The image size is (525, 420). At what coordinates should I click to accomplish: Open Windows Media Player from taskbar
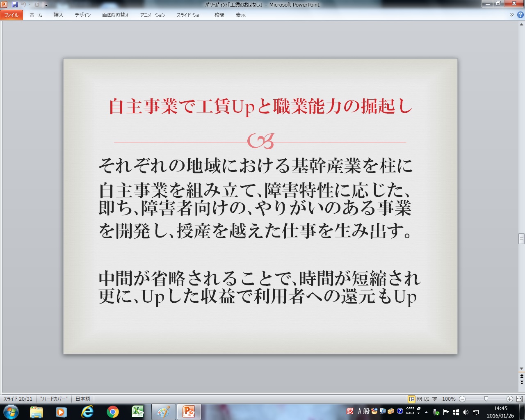point(62,412)
